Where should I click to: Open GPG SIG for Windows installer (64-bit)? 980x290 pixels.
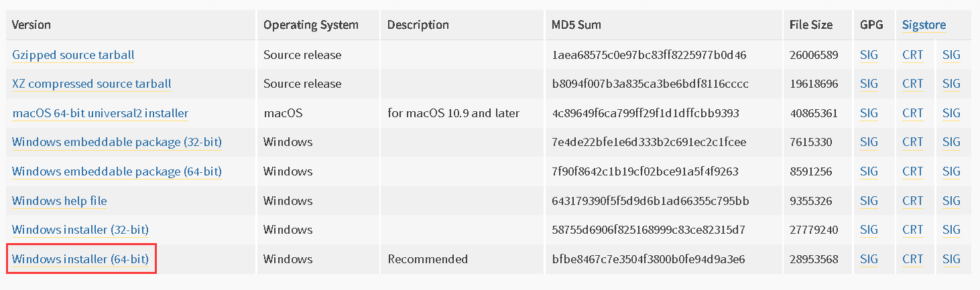coord(869,259)
